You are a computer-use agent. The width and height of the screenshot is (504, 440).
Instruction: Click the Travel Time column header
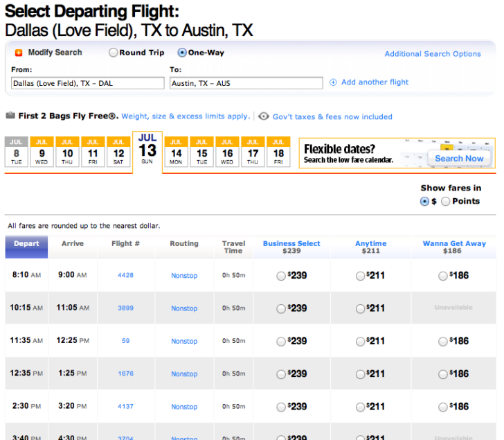point(233,247)
